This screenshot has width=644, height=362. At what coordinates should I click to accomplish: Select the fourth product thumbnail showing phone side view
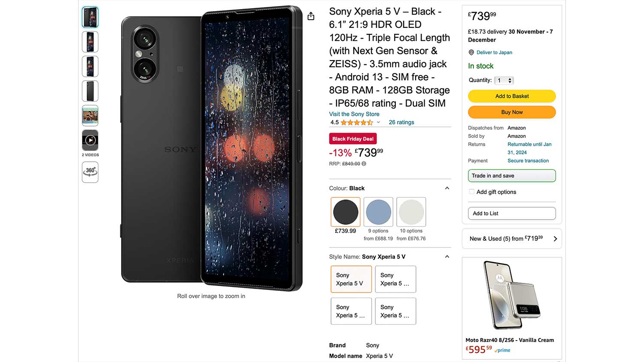[90, 91]
